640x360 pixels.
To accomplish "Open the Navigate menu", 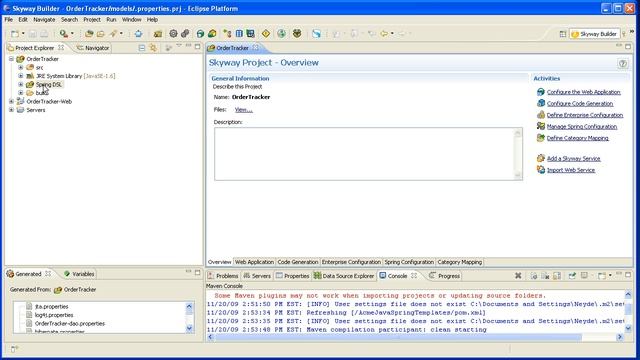I will point(44,19).
